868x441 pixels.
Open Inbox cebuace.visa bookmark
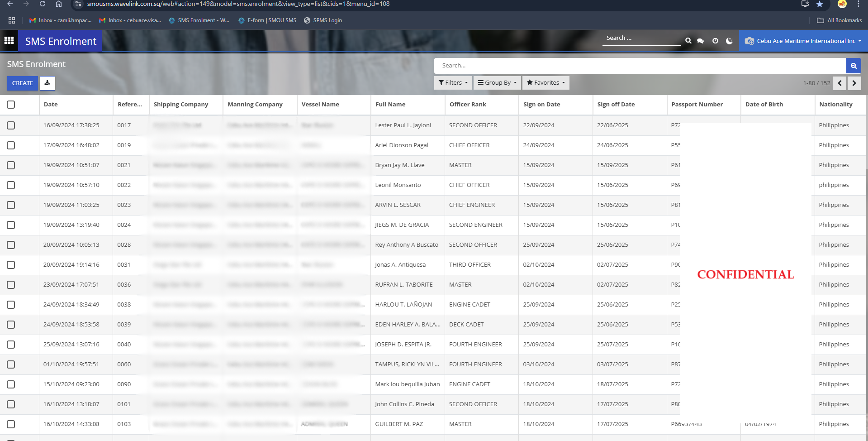130,20
